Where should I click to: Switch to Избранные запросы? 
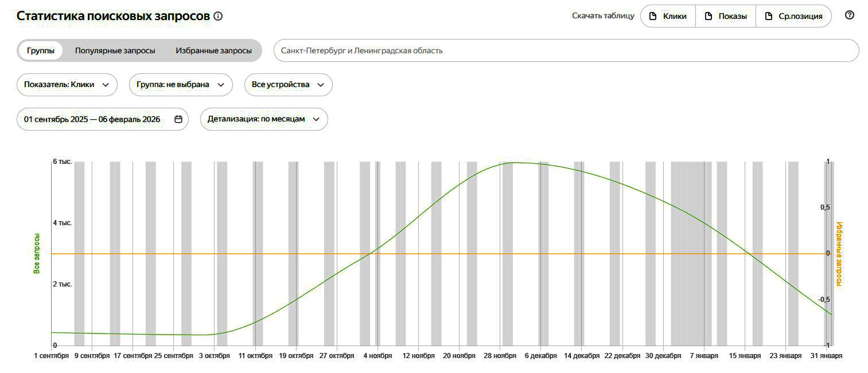213,50
